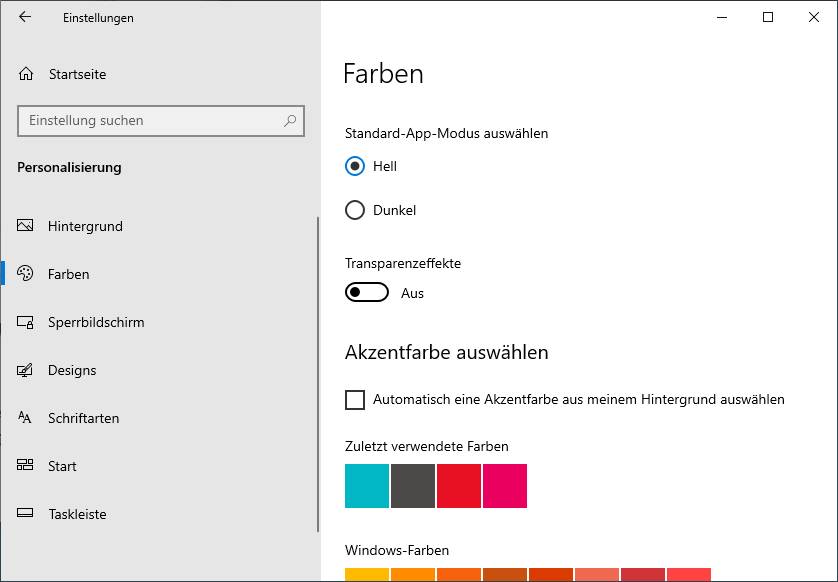Pick the turquoise recently used color
The image size is (838, 582).
point(367,486)
